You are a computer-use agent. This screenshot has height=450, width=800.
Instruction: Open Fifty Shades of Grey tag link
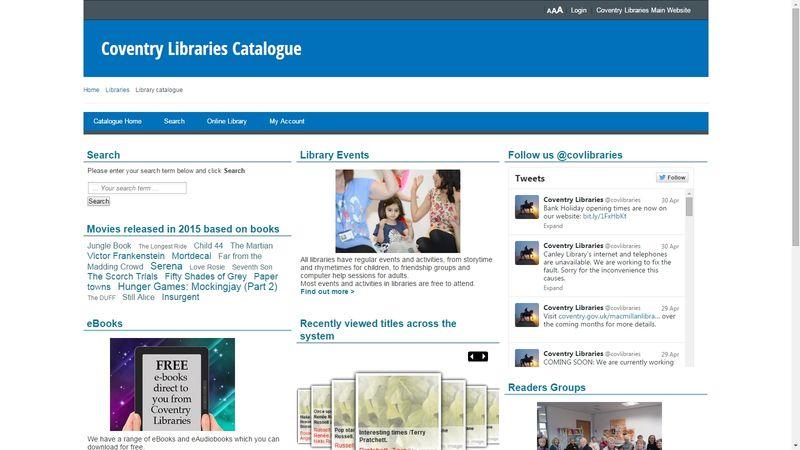[x=206, y=277]
